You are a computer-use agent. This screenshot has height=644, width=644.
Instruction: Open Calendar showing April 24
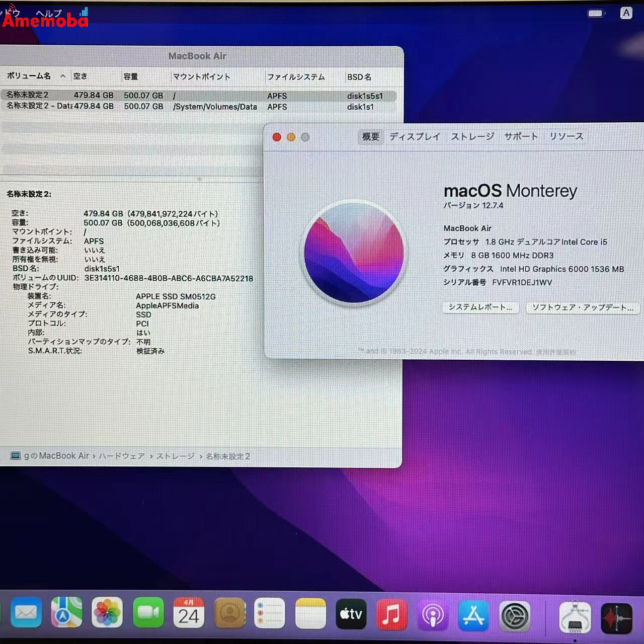click(188, 614)
